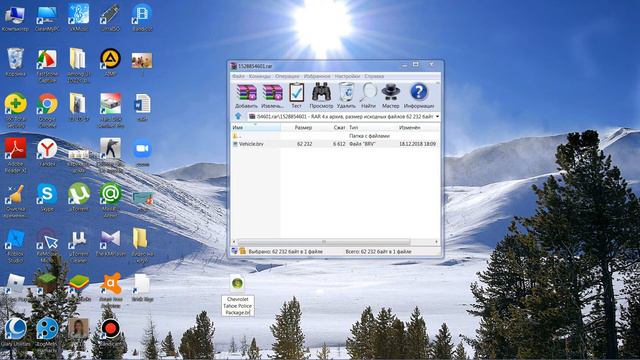
Task: Select the UltraISO desktop shortcut
Action: [x=111, y=18]
